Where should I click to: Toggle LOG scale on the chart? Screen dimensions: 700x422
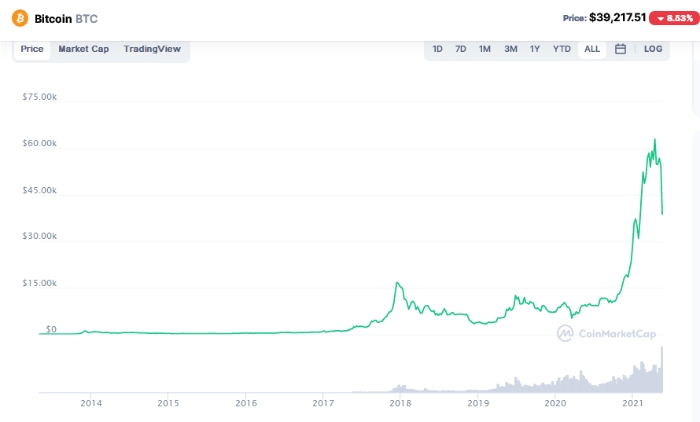point(653,49)
